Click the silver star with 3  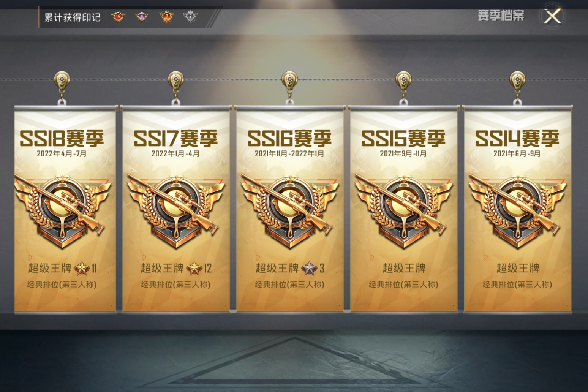313,269
